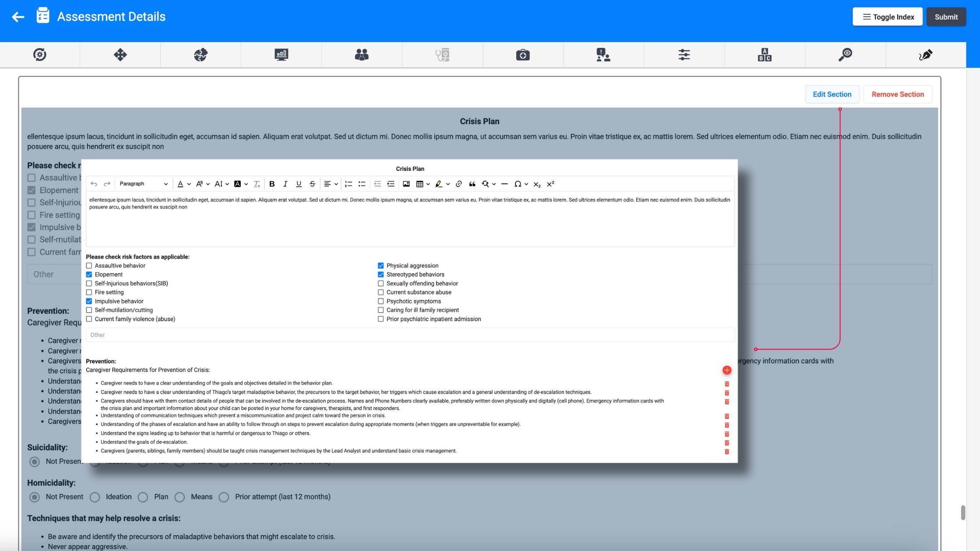Select the Move tool icon in the top toolbar
Viewport: 980px width, 551px height.
tap(120, 55)
